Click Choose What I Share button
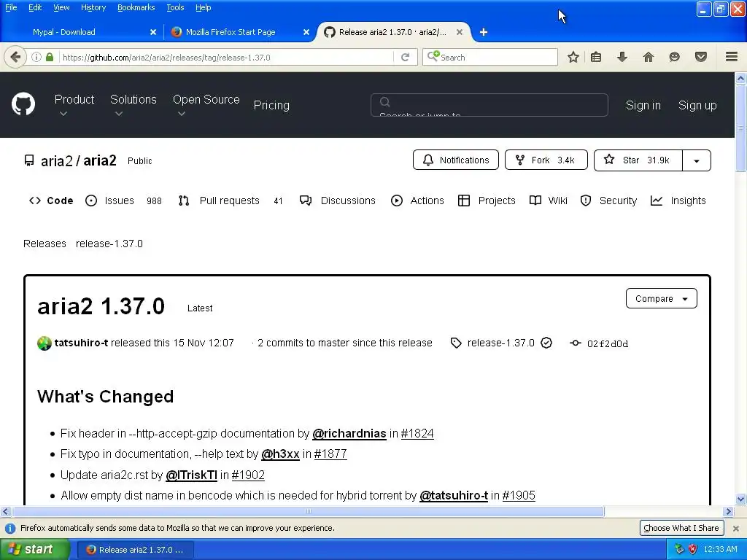 (x=681, y=528)
